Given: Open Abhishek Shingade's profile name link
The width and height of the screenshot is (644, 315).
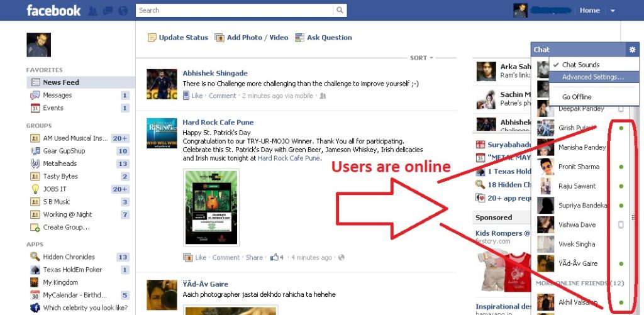Looking at the screenshot, I should 215,74.
